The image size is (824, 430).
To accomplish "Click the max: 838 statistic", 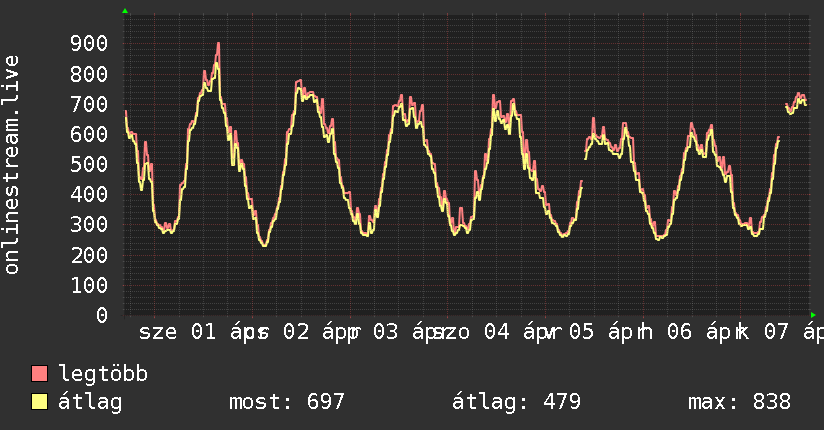I will click(x=739, y=402).
